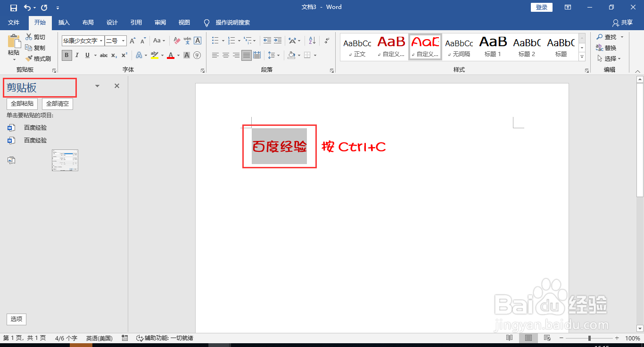644x347 pixels.
Task: Open the Change Case (Aa) menu
Action: [x=159, y=41]
